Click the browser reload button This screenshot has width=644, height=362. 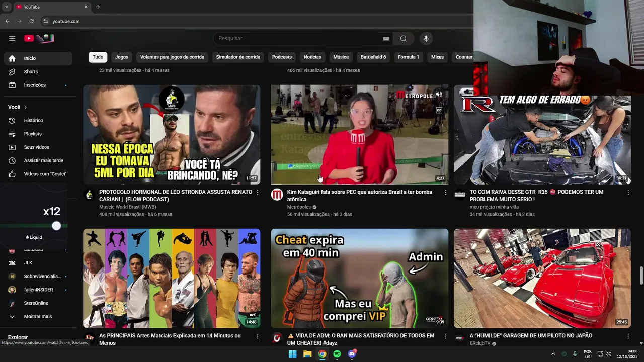click(31, 21)
